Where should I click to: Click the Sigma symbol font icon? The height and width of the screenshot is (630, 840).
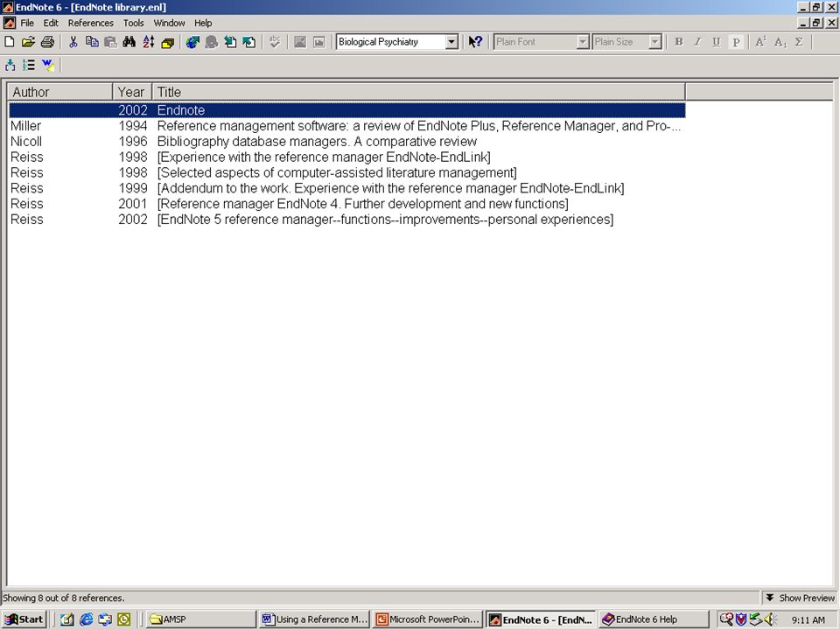point(799,42)
